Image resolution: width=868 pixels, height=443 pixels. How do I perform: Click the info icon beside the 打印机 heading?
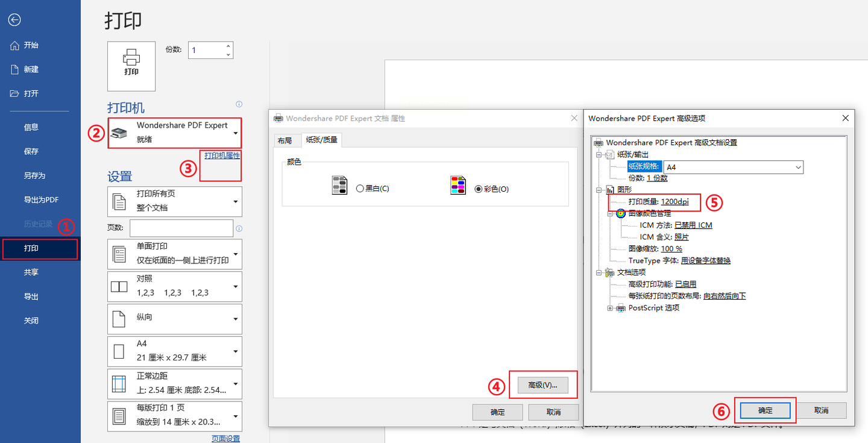pyautogui.click(x=239, y=104)
